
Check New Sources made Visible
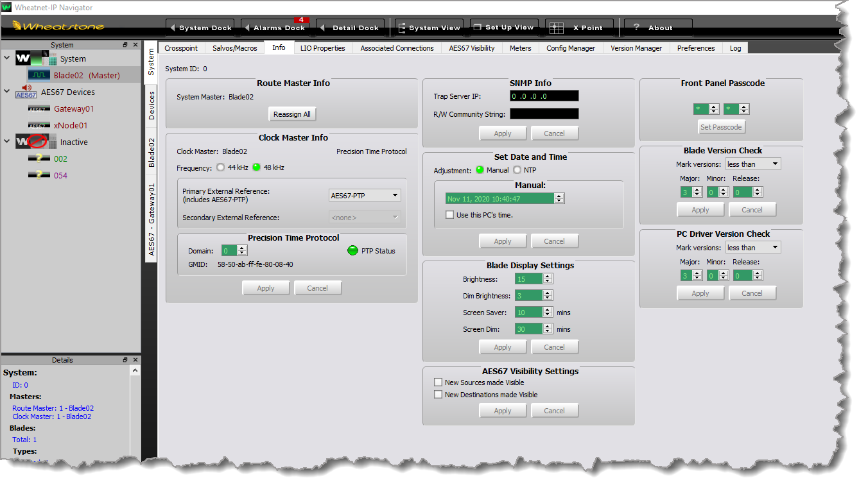438,382
